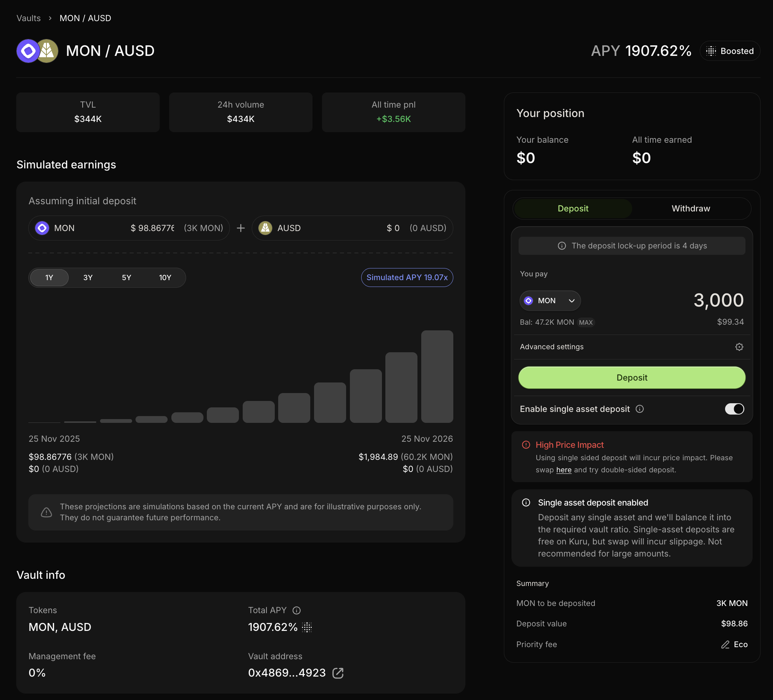Click info icon beside single asset deposit
The width and height of the screenshot is (773, 700).
(639, 409)
